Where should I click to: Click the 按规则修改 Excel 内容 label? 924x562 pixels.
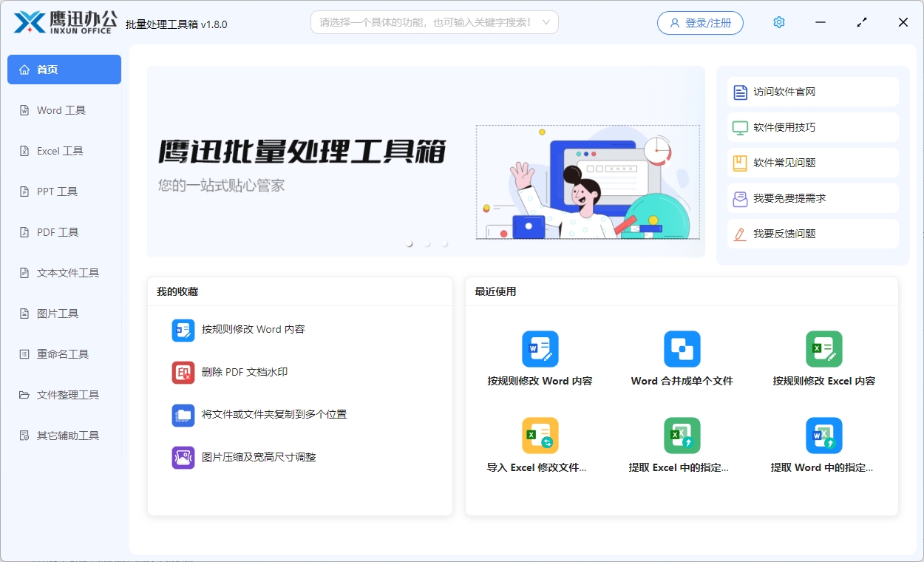point(824,382)
